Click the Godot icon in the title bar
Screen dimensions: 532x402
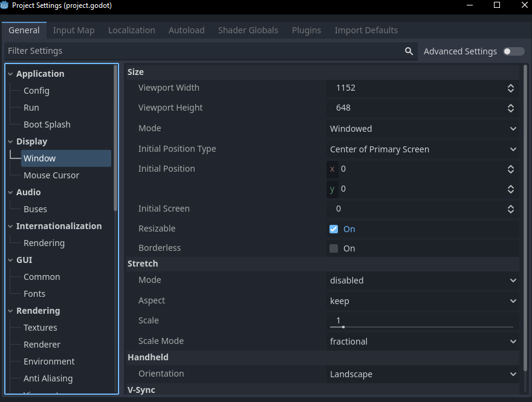point(7,6)
